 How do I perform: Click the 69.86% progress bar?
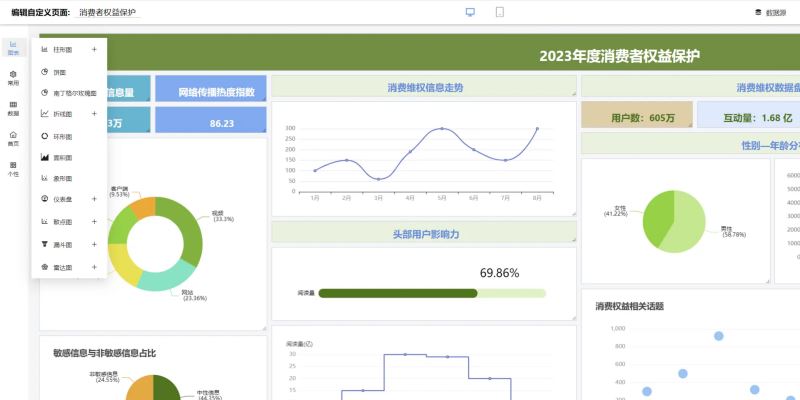pos(432,293)
